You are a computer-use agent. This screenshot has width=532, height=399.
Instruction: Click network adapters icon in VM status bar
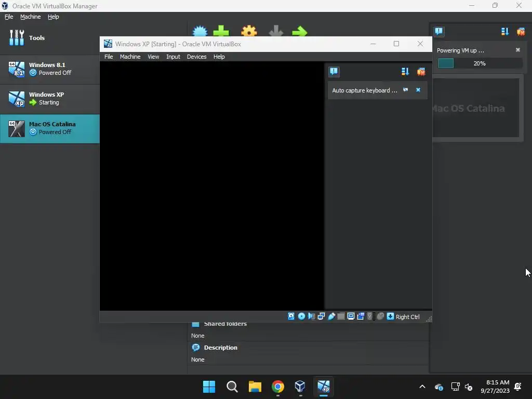(x=321, y=316)
